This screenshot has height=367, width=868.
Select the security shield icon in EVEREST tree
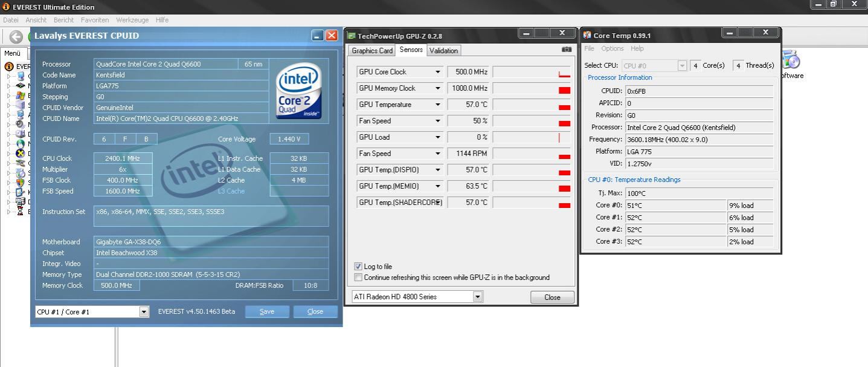[21, 183]
